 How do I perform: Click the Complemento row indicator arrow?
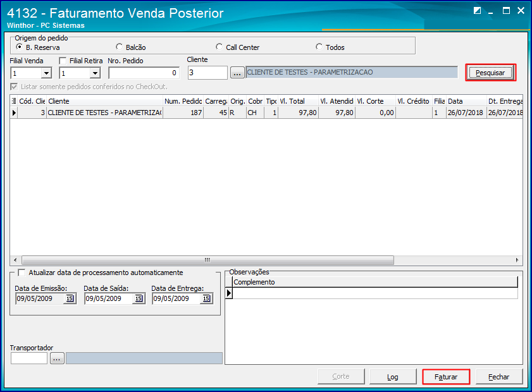pos(229,293)
